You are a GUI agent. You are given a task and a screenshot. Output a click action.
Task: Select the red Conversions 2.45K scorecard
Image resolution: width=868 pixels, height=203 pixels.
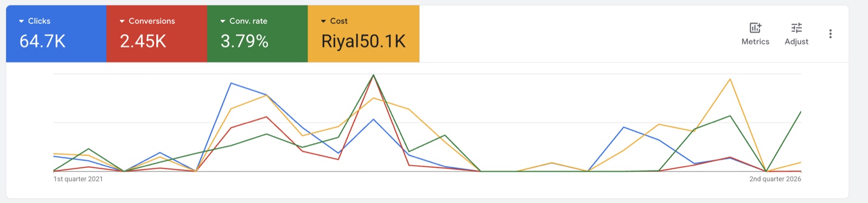point(157,34)
